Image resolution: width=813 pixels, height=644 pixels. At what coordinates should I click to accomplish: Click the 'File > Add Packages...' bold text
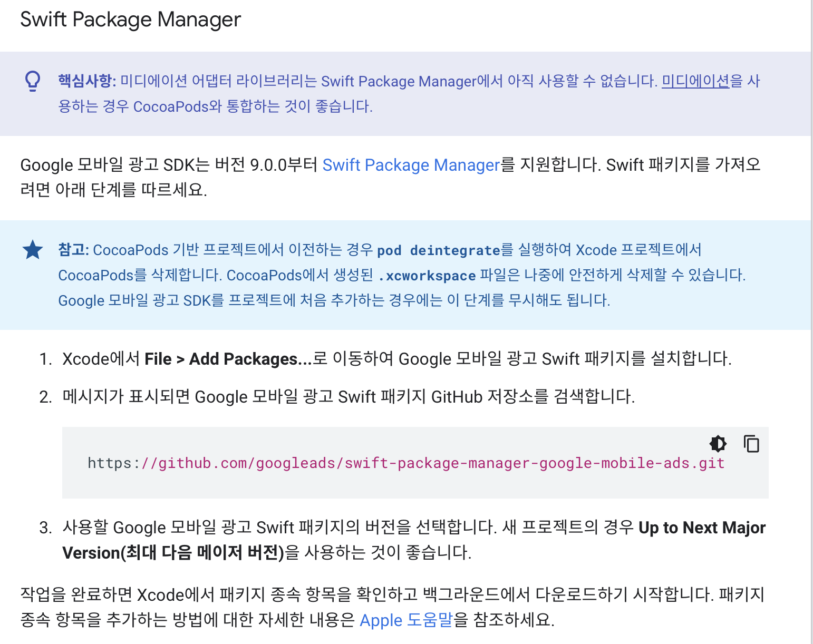point(228,359)
